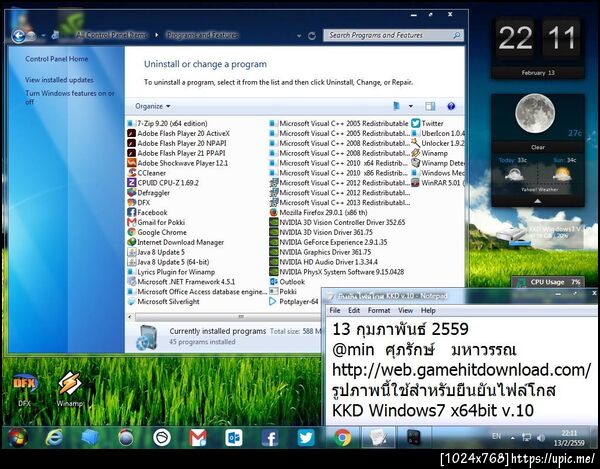The height and width of the screenshot is (469, 600).
Task: Select Java 8 Update 5 (64-bit)
Action: pyautogui.click(x=168, y=262)
